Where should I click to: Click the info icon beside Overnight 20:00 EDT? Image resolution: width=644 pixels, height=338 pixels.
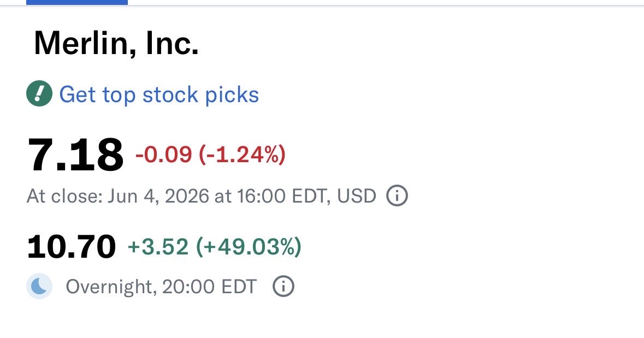coord(283,286)
